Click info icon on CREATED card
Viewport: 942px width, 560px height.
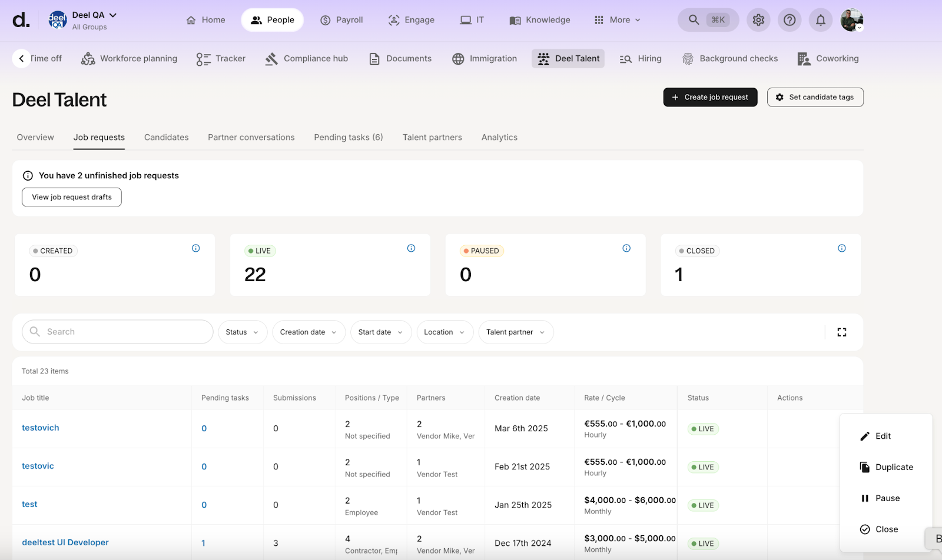click(x=196, y=248)
